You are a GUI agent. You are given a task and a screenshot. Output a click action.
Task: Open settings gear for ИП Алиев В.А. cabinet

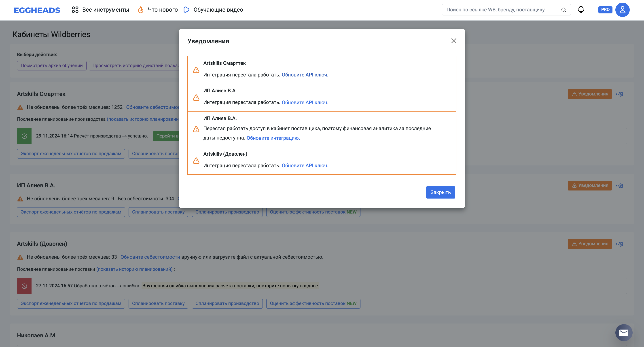click(621, 186)
